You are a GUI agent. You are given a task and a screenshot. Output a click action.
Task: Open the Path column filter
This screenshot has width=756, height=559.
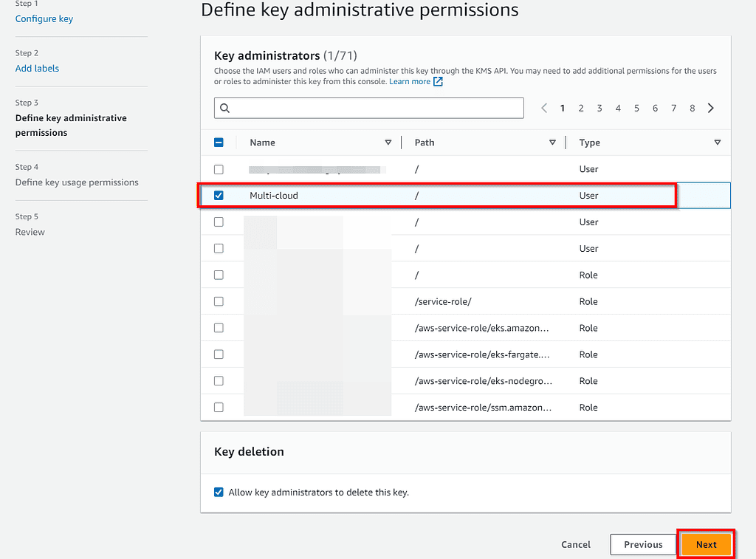coord(552,142)
